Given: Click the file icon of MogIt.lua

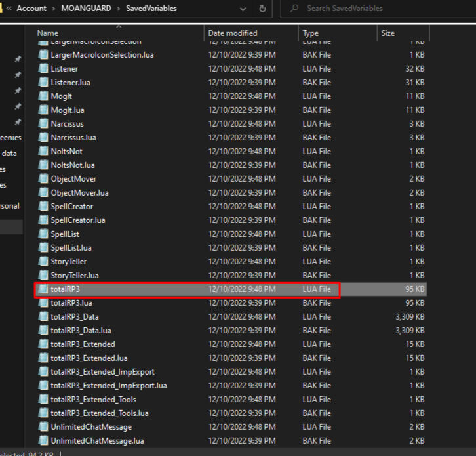Looking at the screenshot, I should [x=43, y=110].
